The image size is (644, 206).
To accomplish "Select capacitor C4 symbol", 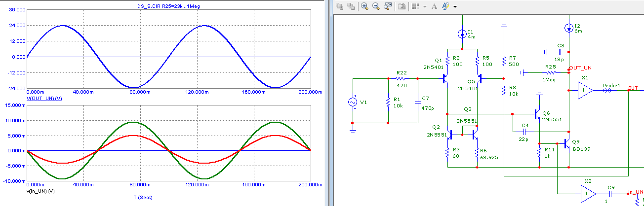I will pos(525,132).
